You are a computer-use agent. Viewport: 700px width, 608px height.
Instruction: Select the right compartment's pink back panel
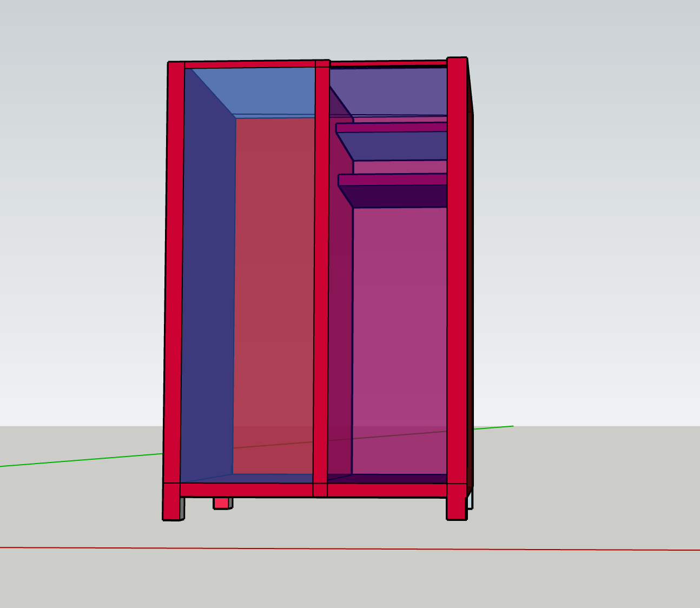tap(399, 325)
